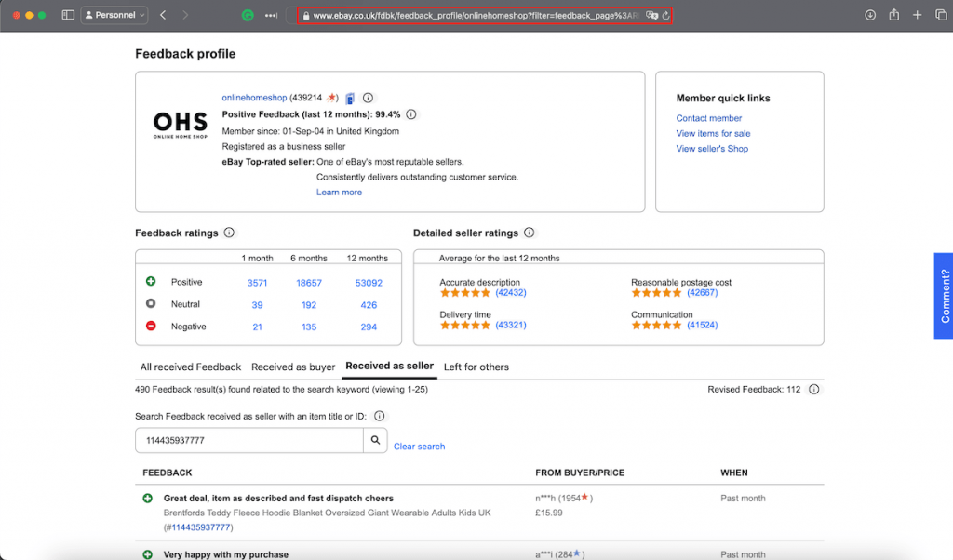
Task: Click the grey Neutral circle icon
Action: point(151,303)
